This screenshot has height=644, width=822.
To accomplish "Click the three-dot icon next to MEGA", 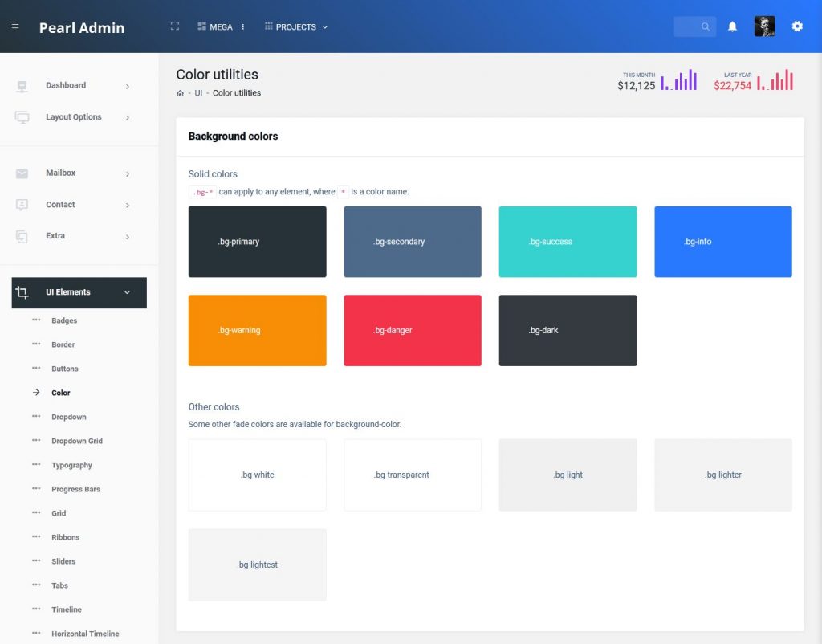I will click(242, 26).
